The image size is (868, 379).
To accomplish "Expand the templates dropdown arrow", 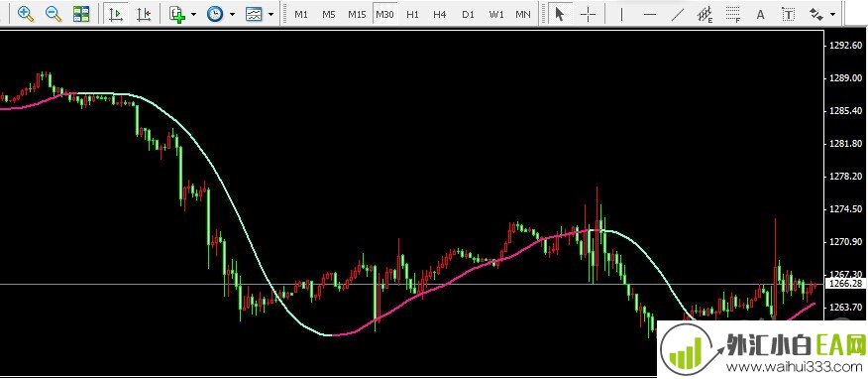I will [x=271, y=15].
